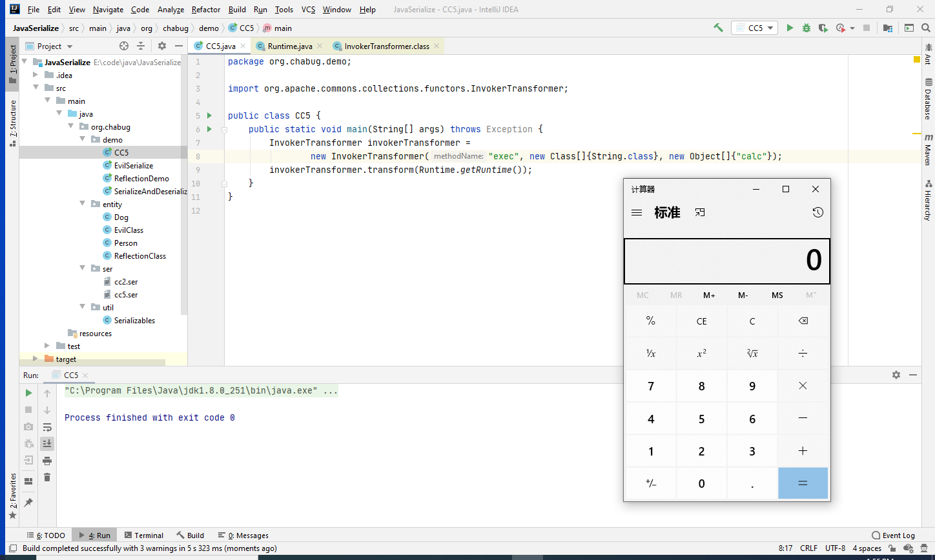Click Calculator CE key
935x560 pixels.
pos(701,321)
